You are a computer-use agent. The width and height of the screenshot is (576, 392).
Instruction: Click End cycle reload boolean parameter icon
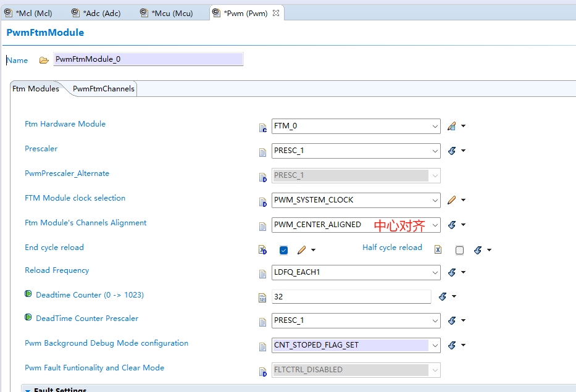point(262,250)
